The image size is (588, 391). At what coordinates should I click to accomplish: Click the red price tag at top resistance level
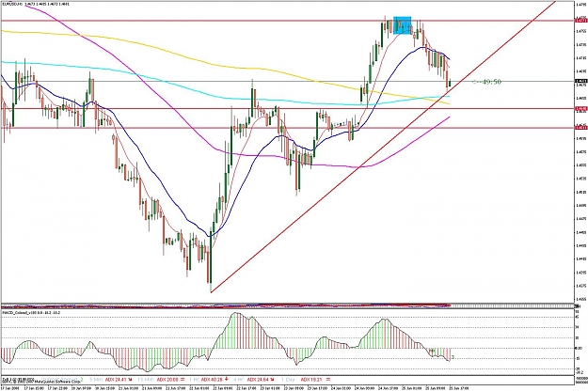click(x=580, y=21)
